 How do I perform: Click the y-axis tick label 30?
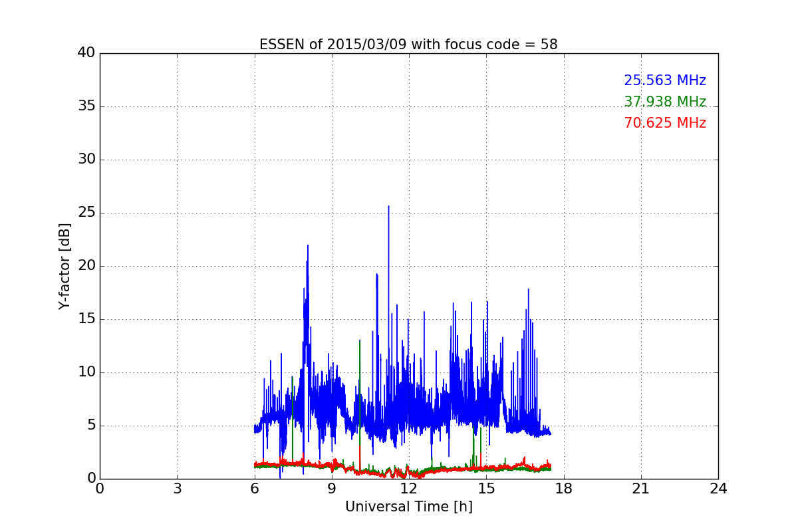pos(86,160)
